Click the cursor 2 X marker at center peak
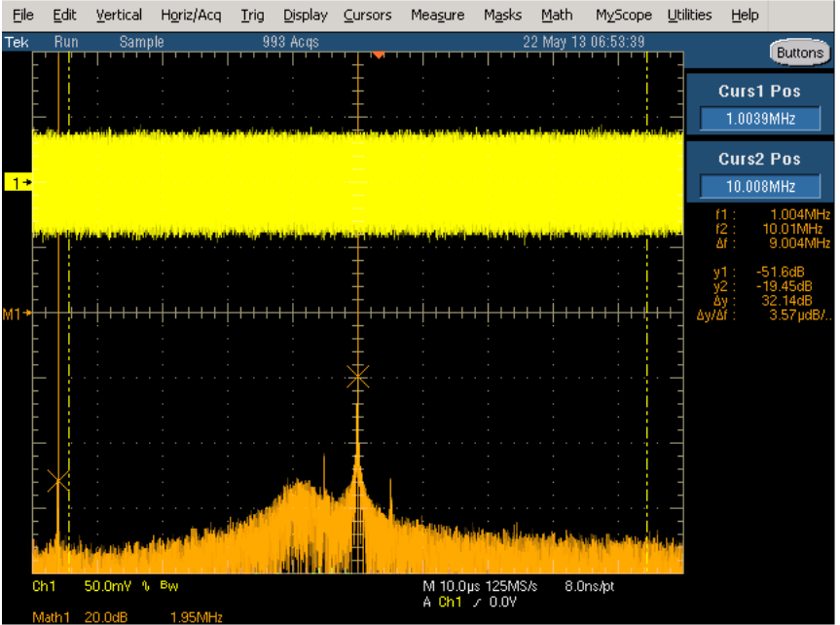The height and width of the screenshot is (625, 840). pos(358,377)
